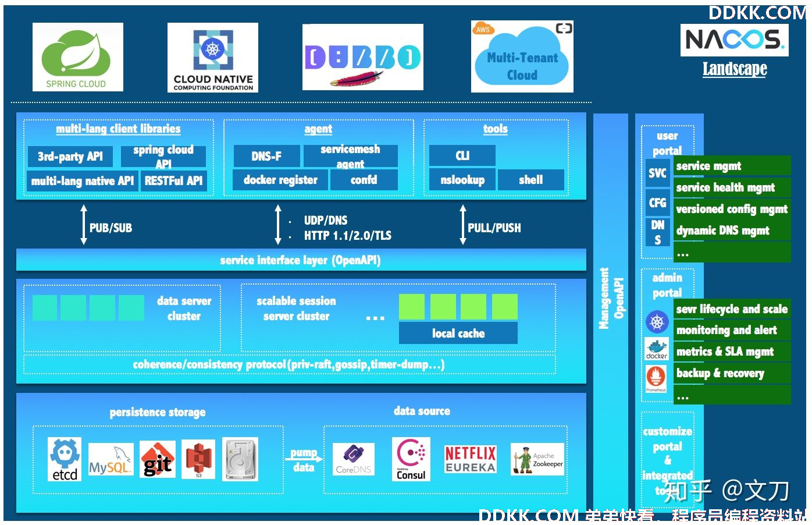The height and width of the screenshot is (525, 812).
Task: Click the RESTFul API box
Action: [174, 181]
